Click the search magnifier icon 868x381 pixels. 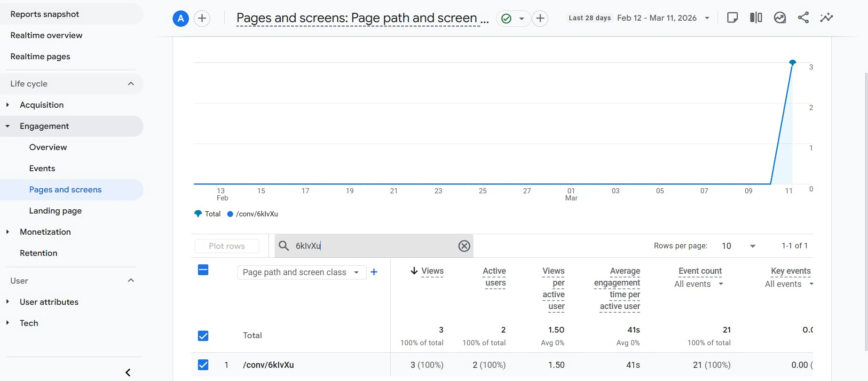[x=284, y=246]
